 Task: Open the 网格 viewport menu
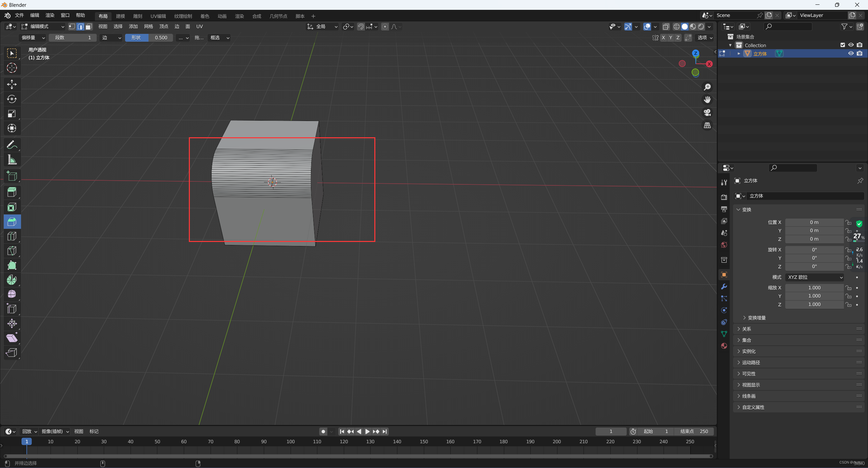click(149, 26)
